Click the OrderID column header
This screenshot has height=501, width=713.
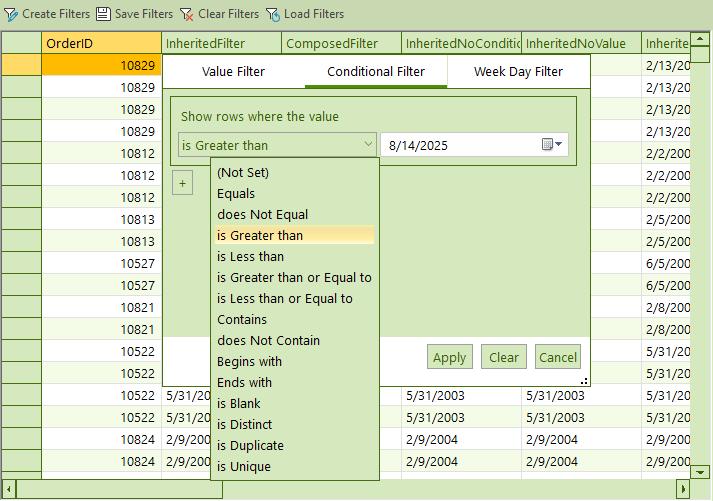100,43
